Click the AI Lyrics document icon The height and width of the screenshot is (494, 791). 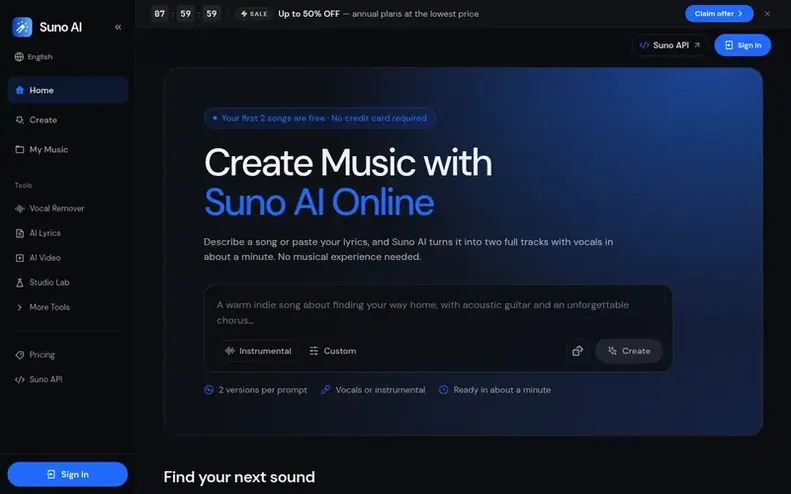coord(20,233)
